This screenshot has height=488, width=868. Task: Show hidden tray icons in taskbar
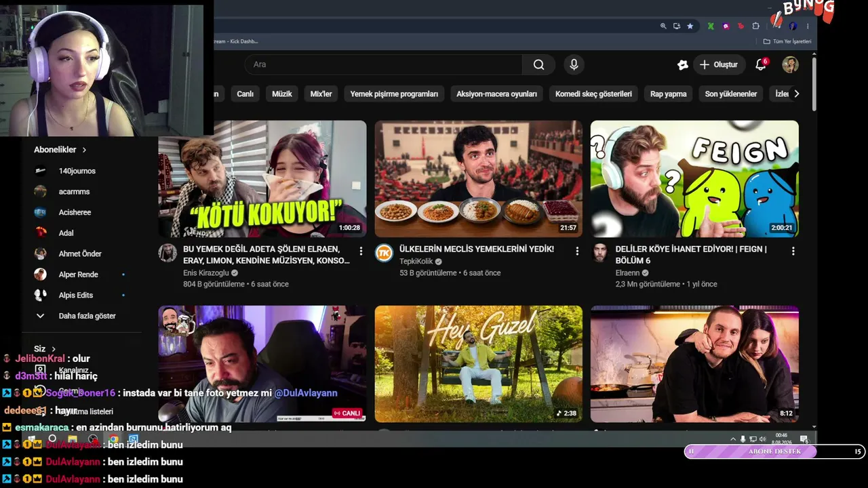click(732, 439)
